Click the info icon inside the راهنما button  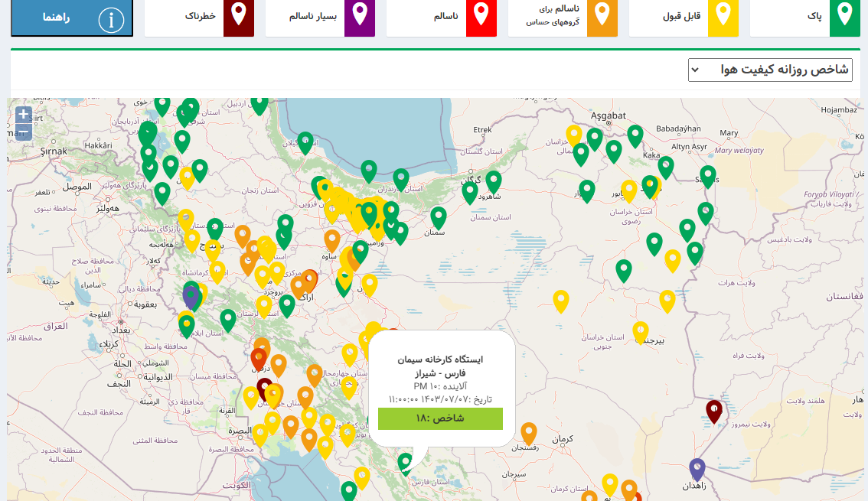(111, 19)
